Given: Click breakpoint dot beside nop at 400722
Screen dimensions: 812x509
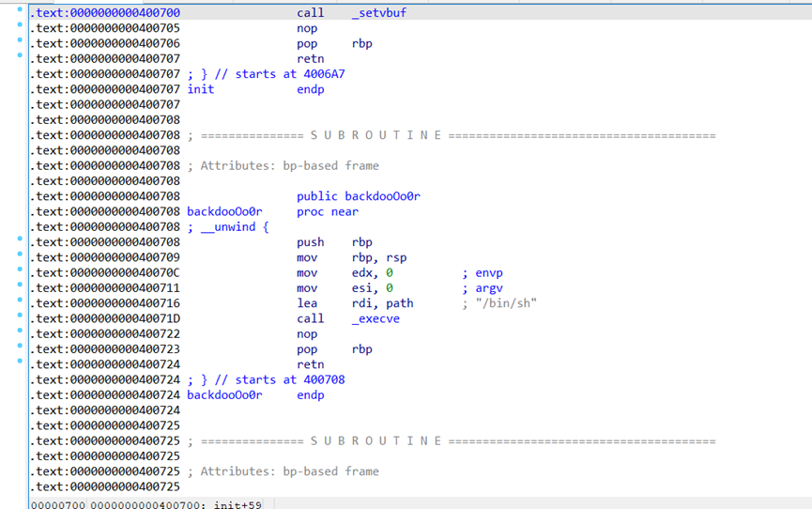Looking at the screenshot, I should click(x=21, y=332).
